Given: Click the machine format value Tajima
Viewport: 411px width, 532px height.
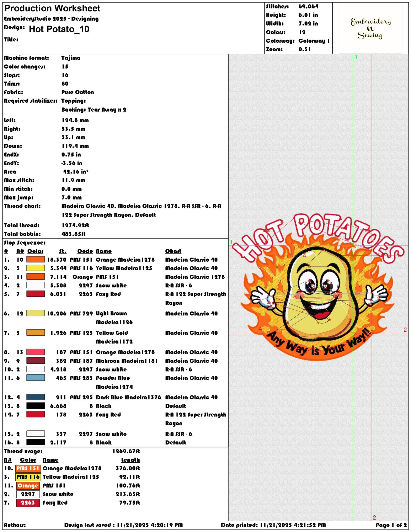Looking at the screenshot, I should coord(71,58).
